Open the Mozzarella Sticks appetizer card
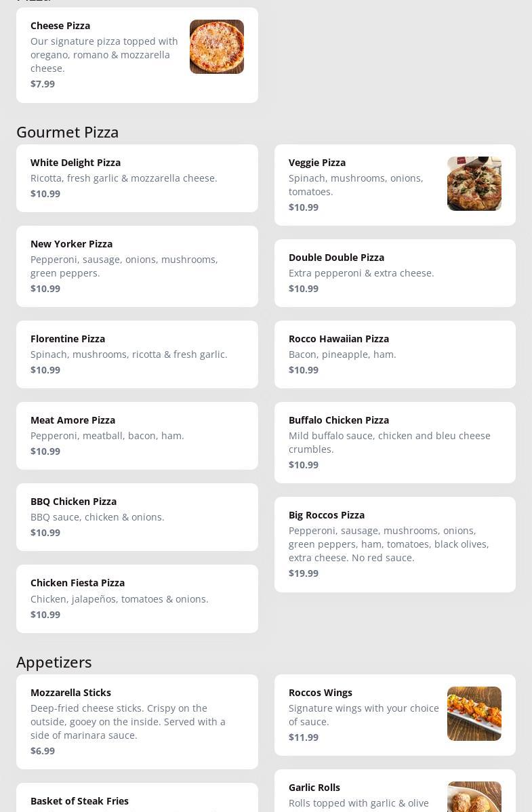The width and height of the screenshot is (532, 812). point(137,722)
